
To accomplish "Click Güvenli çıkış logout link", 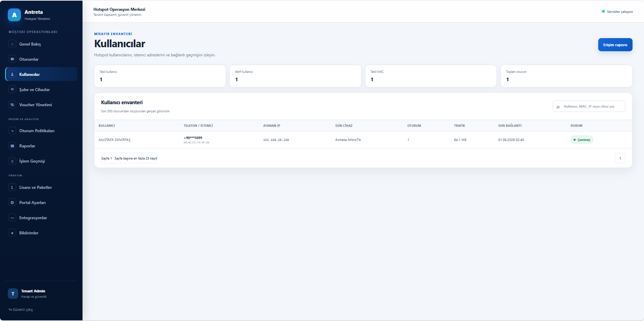I will coord(21,310).
